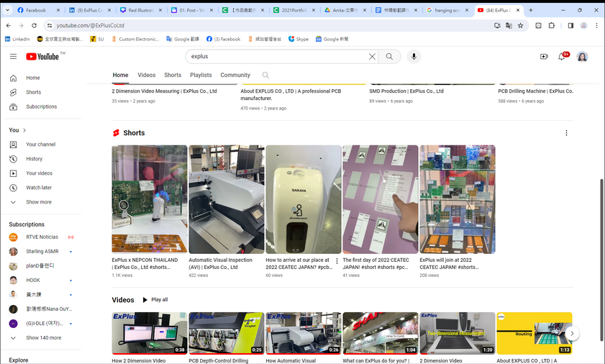The height and width of the screenshot is (364, 605).
Task: Expand Show more under You section
Action: pyautogui.click(x=38, y=202)
